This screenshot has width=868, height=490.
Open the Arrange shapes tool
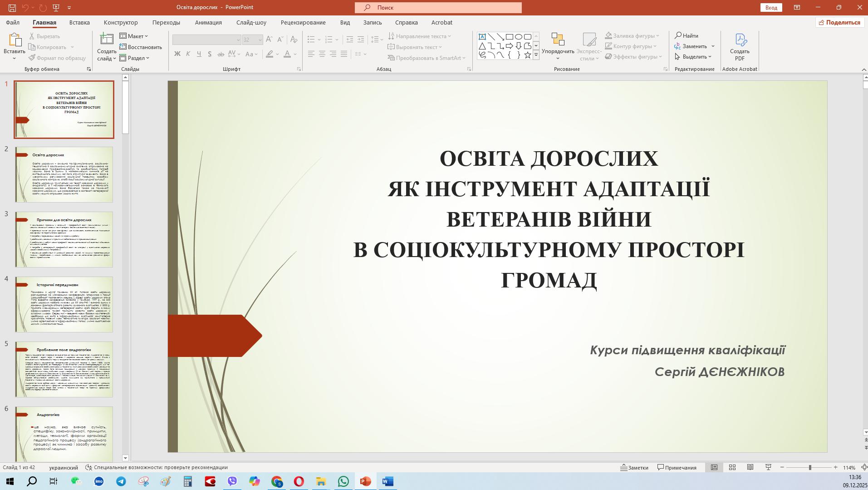[558, 45]
